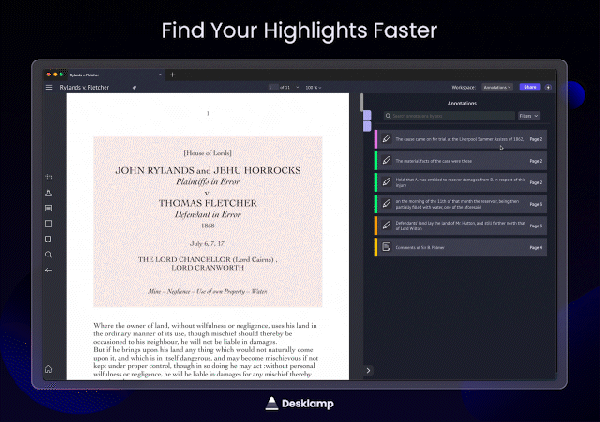Image resolution: width=600 pixels, height=422 pixels.
Task: Click the back arrow in the left sidebar
Action: coord(49,270)
